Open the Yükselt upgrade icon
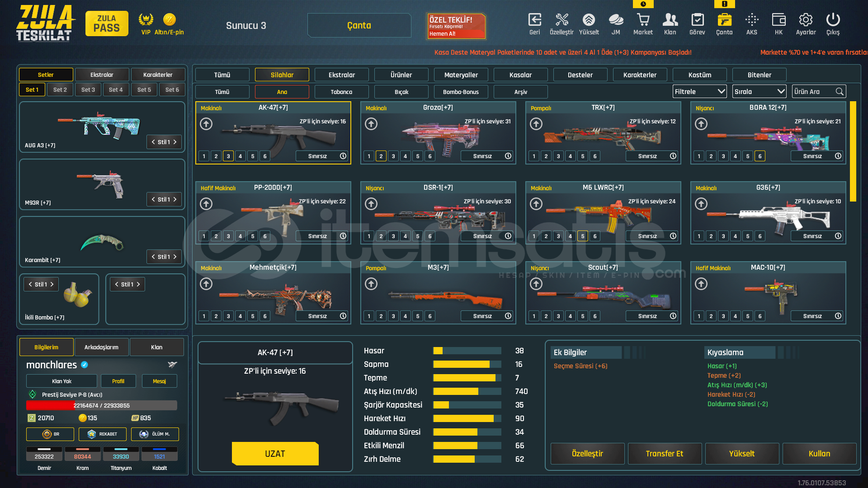Image resolution: width=868 pixels, height=488 pixels. 589,20
